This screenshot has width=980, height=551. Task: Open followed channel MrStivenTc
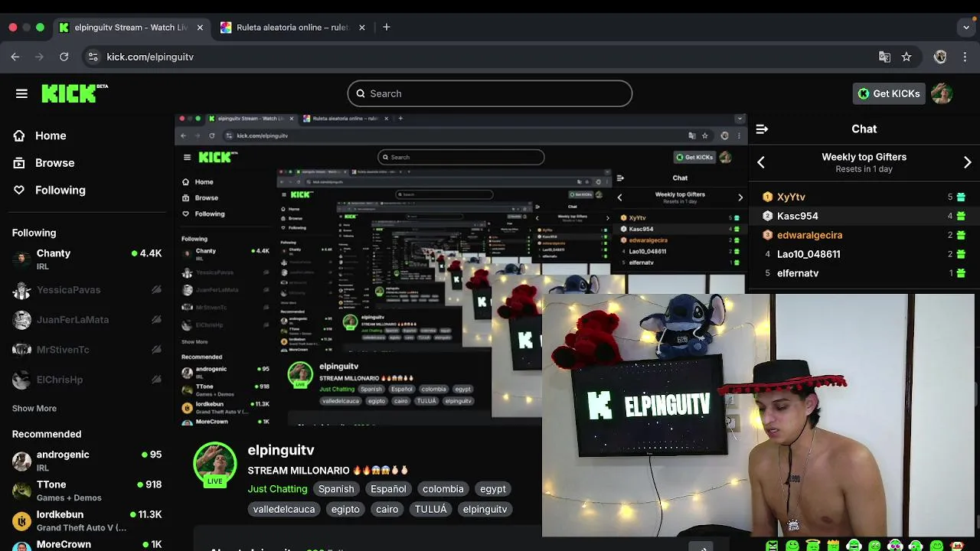[87, 350]
